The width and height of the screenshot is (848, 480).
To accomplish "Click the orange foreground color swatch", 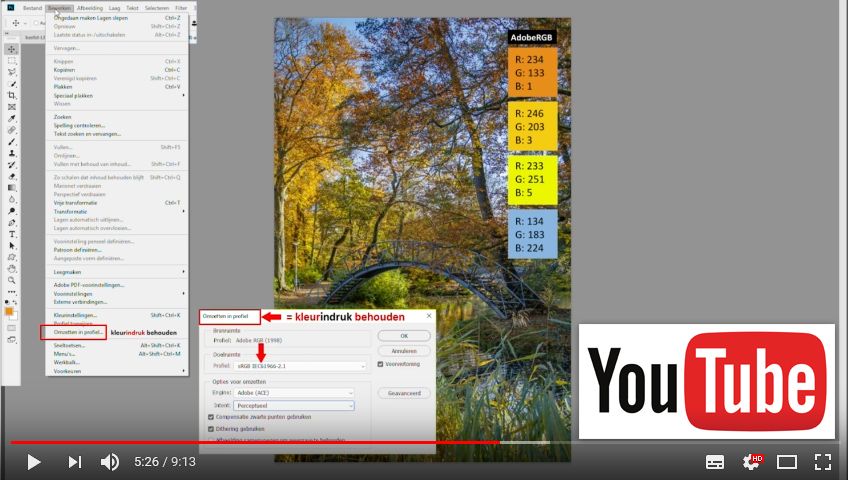I will (10, 312).
